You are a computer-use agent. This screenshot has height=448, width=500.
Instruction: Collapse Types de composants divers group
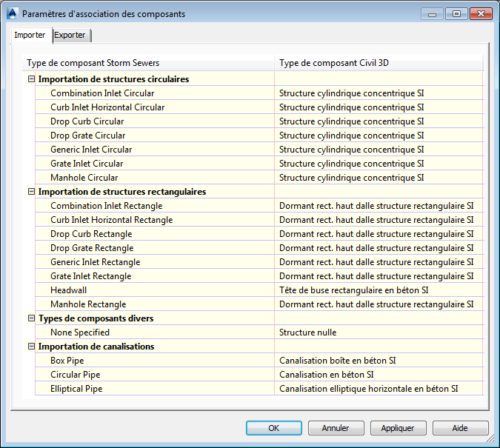pyautogui.click(x=31, y=318)
